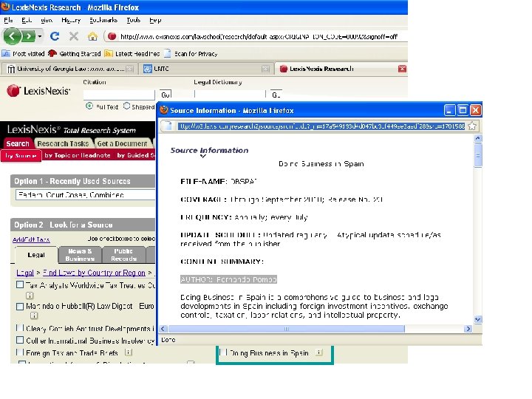Open the Scan for Privacy bookmark
The height and width of the screenshot is (399, 532).
click(x=191, y=54)
